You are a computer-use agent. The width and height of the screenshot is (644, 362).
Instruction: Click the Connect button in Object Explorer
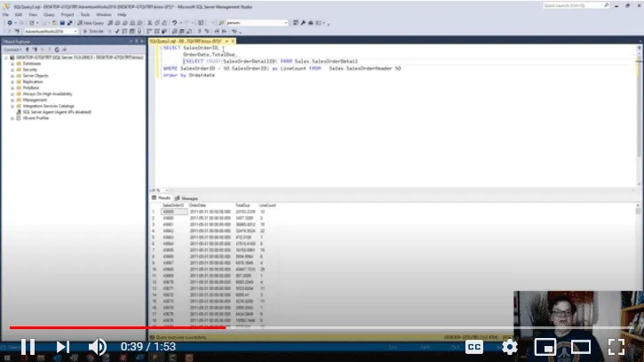(12, 50)
